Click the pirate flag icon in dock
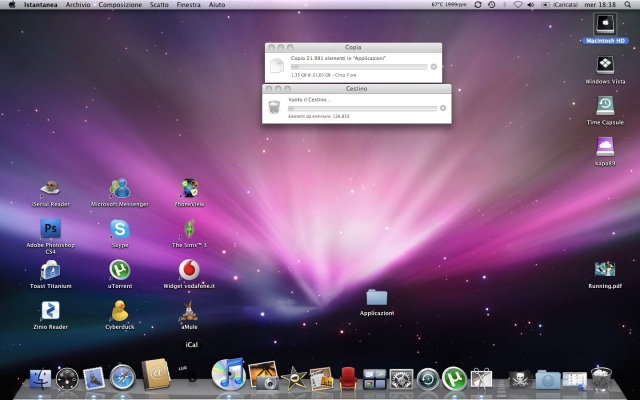 (x=521, y=380)
